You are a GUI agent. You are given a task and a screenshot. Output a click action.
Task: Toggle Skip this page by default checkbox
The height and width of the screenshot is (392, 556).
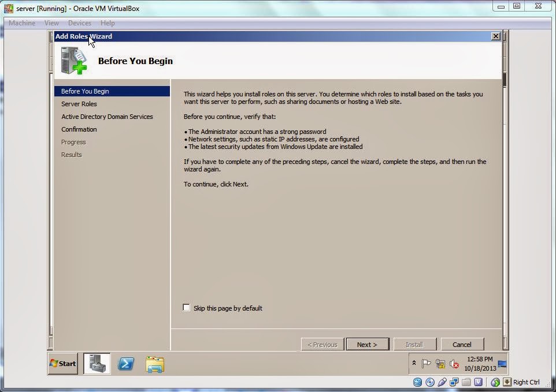(187, 307)
